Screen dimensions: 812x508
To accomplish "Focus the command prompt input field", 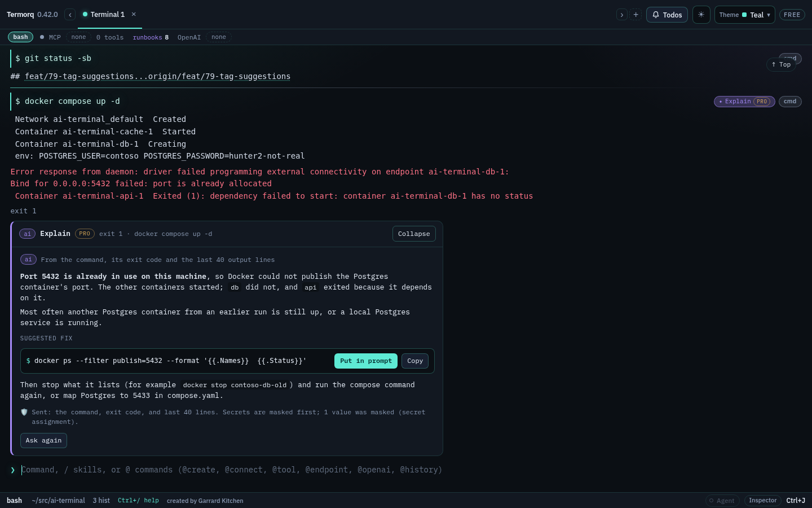I will click(231, 470).
